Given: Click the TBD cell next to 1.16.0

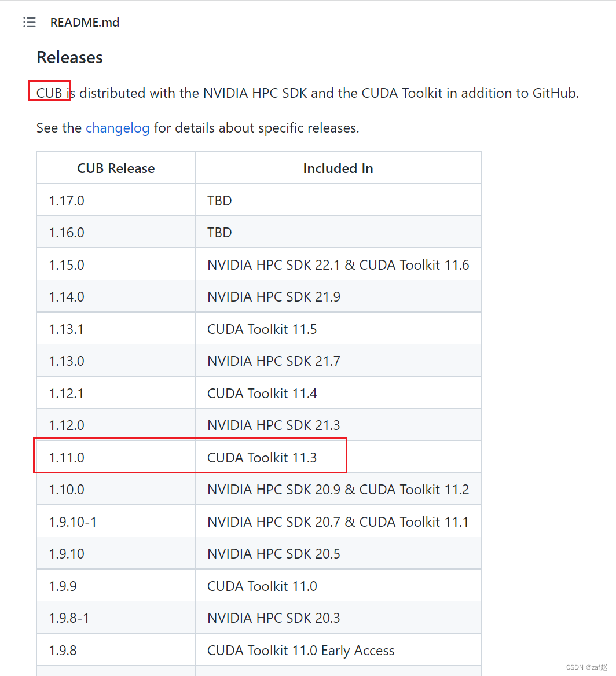Looking at the screenshot, I should tap(219, 232).
